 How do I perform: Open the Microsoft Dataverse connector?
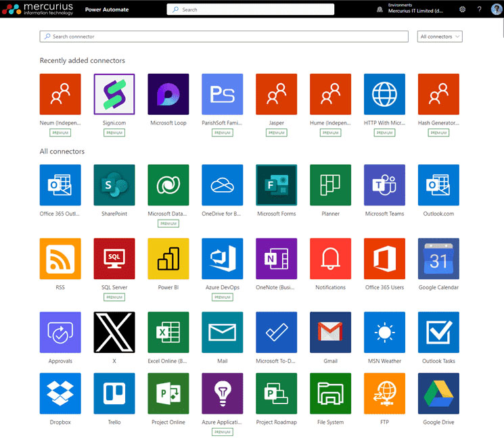tap(168, 185)
